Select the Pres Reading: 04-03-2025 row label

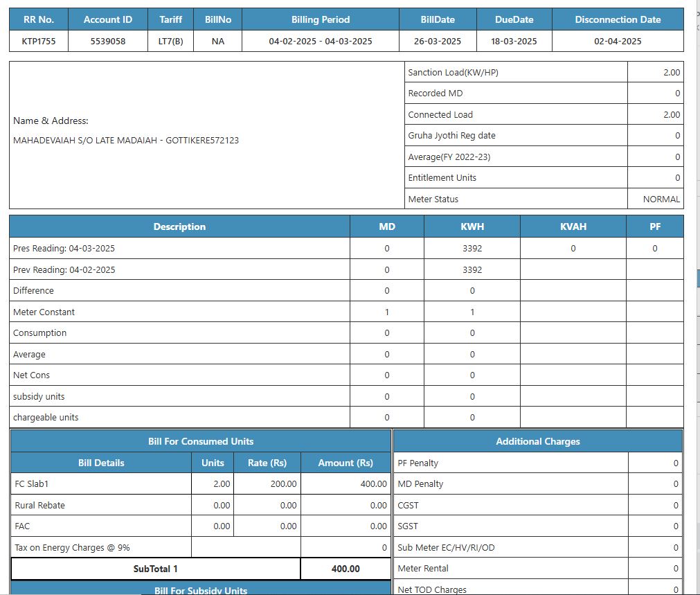(64, 249)
